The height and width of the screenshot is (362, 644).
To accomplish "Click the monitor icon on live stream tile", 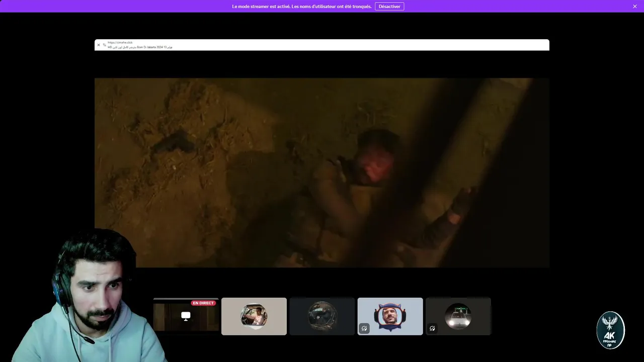I will tap(186, 316).
